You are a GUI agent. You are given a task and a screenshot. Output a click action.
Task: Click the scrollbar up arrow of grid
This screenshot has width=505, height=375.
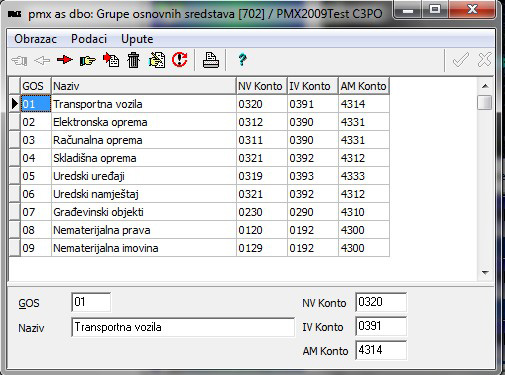point(485,86)
